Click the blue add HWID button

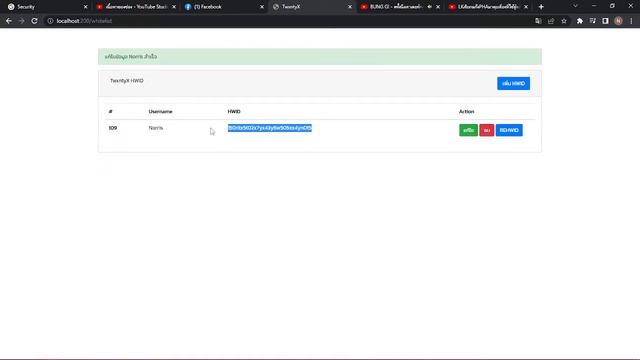[513, 83]
